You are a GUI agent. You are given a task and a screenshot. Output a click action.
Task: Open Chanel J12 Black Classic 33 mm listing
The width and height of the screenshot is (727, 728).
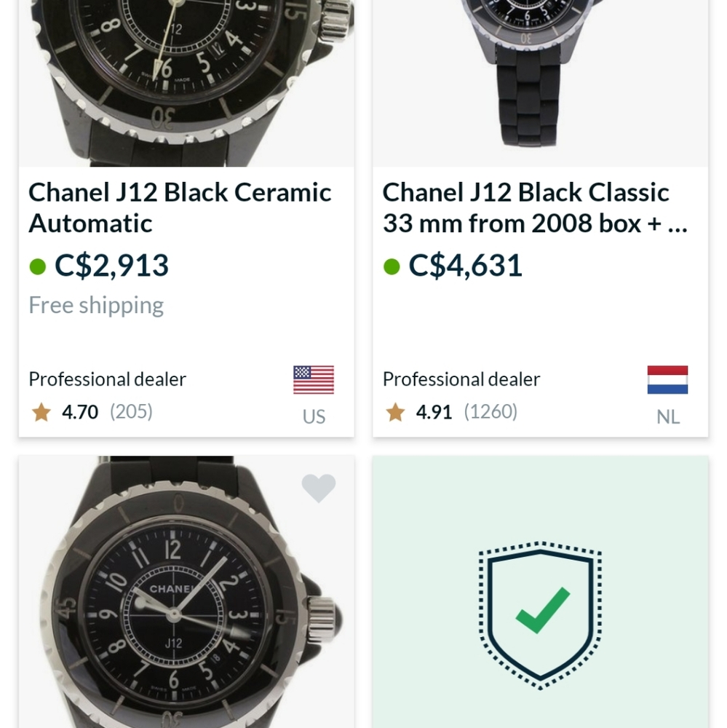click(535, 207)
